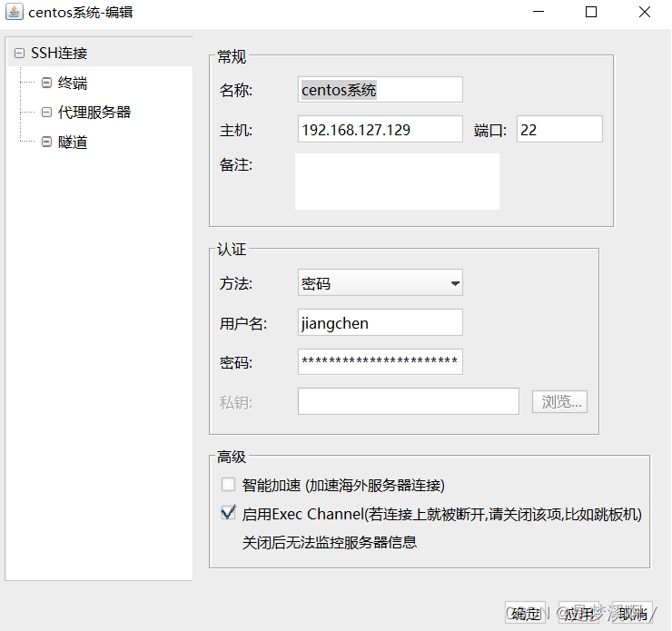Click the expander icon beside 代理服务器
Image resolution: width=672 pixels, height=631 pixels.
(x=46, y=113)
